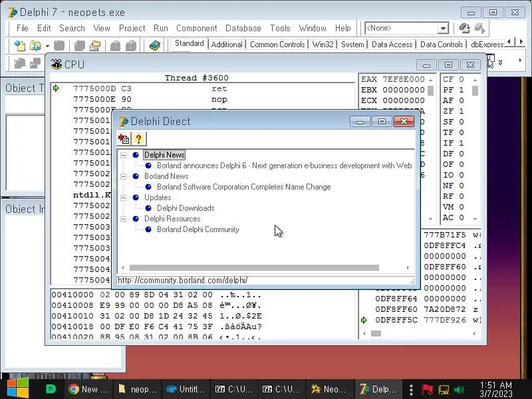Screen dimensions: 532x399
Task: Click the palette pointer selection icon
Action: (491, 62)
